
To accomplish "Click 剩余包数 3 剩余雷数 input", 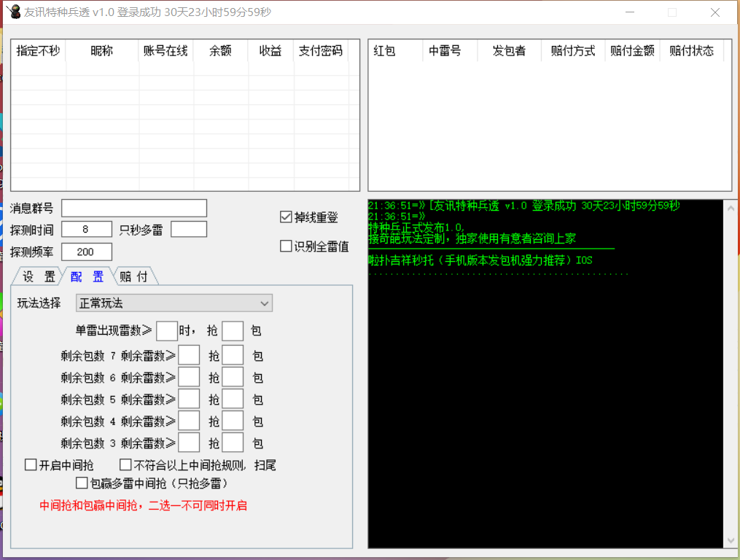I will click(x=189, y=443).
